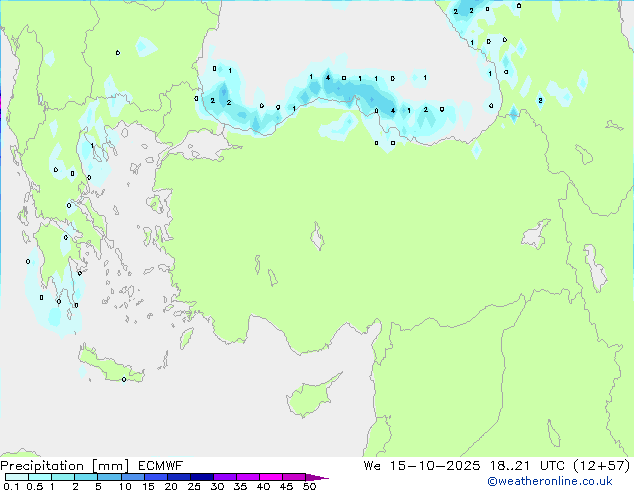Choose the 15–20 mm legend color box
The image size is (634, 490).
[x=155, y=477]
